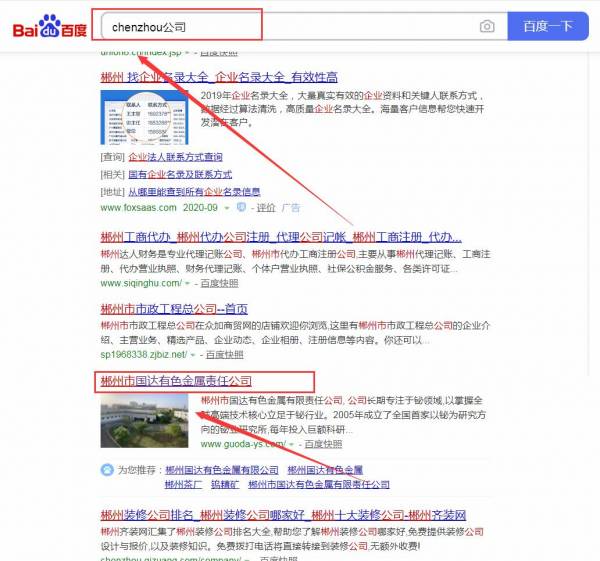Open result 郴州 找企业名录大全
This screenshot has height=561, width=600.
[218, 77]
